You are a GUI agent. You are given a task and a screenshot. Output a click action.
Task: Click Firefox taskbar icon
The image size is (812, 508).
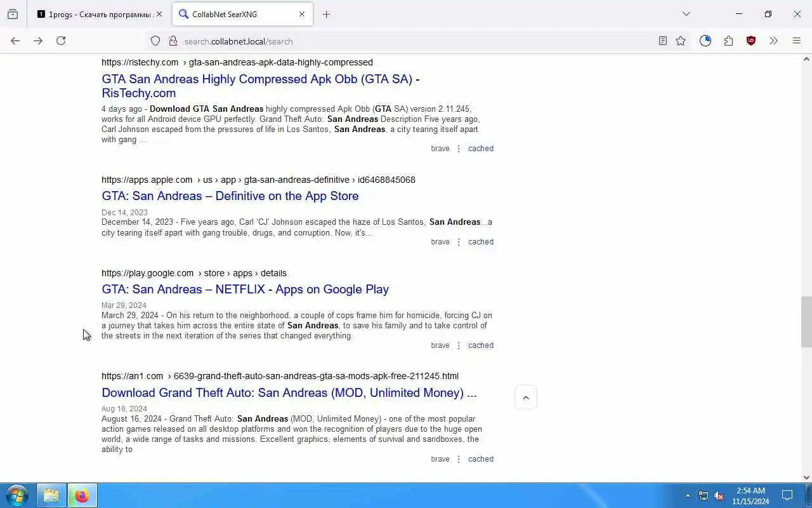(82, 495)
